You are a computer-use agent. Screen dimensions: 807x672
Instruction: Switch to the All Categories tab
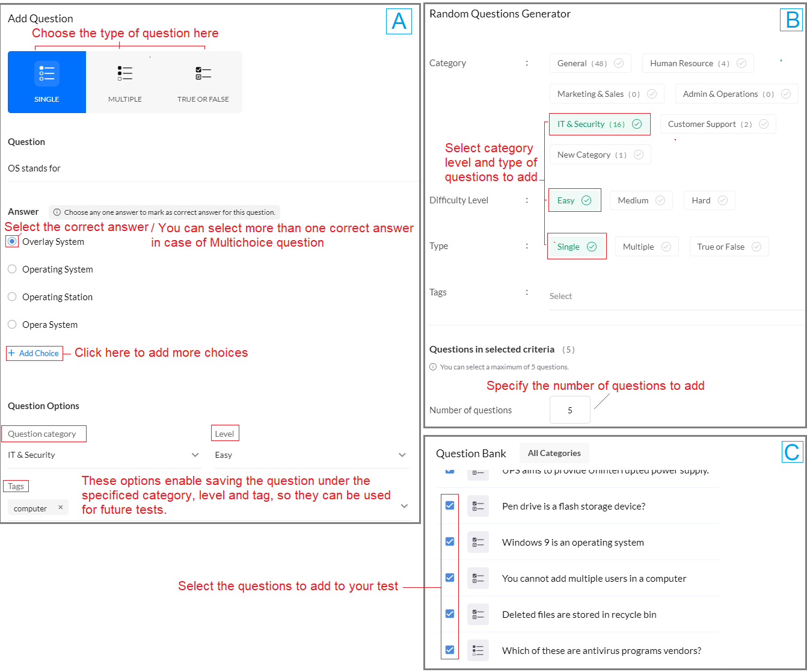click(x=554, y=453)
